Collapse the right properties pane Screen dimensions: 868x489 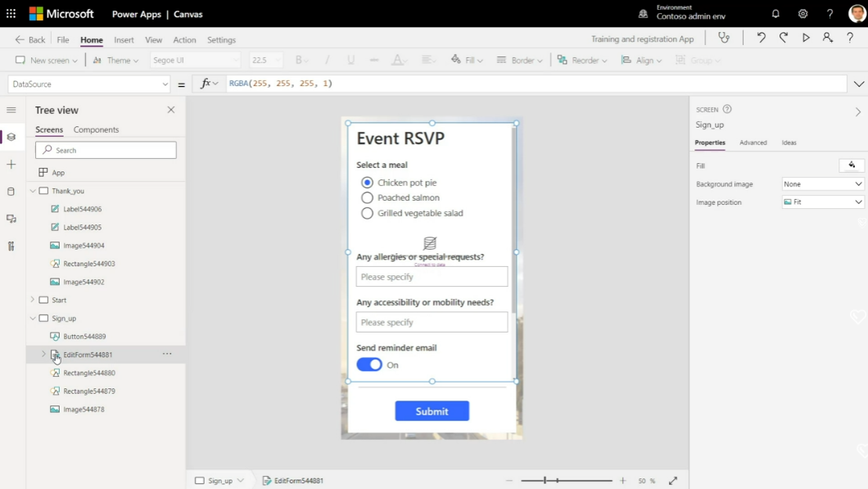click(x=858, y=112)
